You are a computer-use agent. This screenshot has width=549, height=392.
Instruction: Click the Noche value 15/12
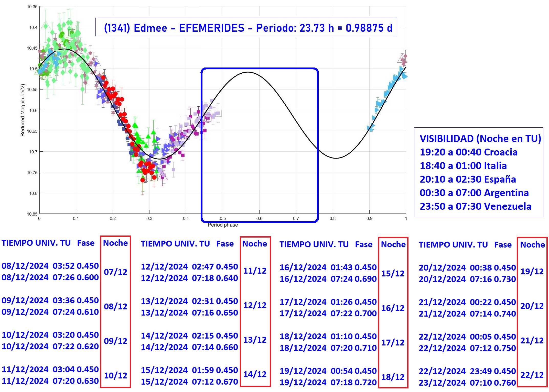[393, 273]
